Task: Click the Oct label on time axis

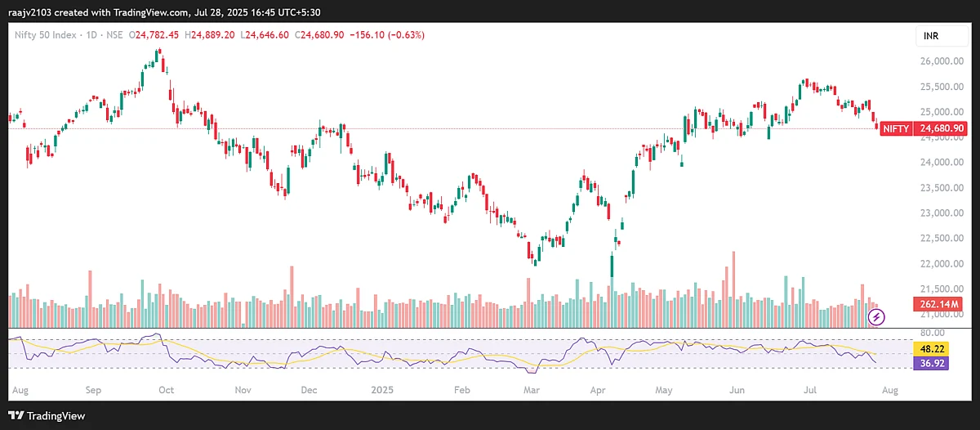Action: pyautogui.click(x=166, y=392)
